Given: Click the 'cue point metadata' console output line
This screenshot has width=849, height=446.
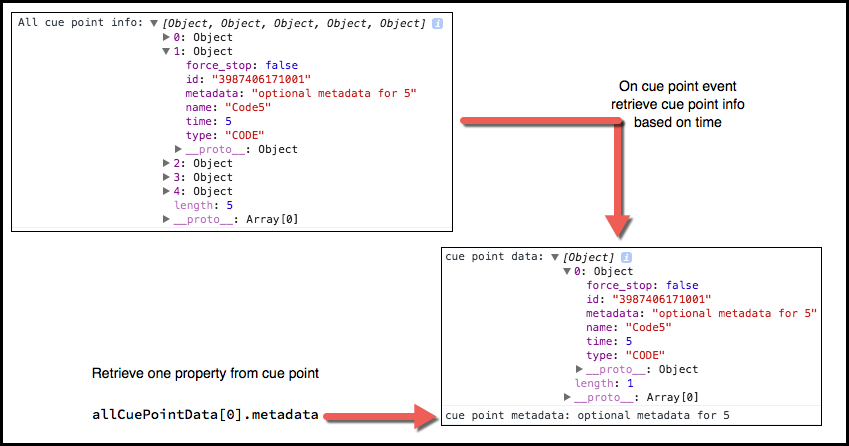Looking at the screenshot, I should [x=587, y=414].
